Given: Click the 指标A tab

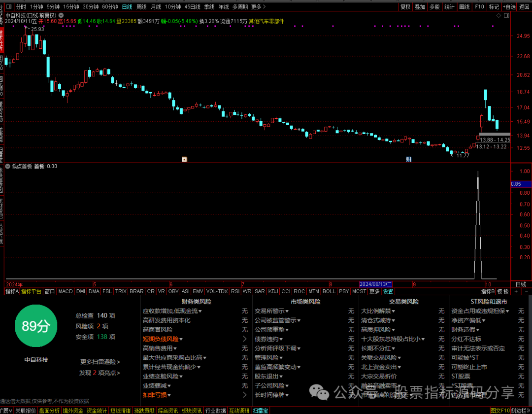Looking at the screenshot, I should pyautogui.click(x=12, y=291).
